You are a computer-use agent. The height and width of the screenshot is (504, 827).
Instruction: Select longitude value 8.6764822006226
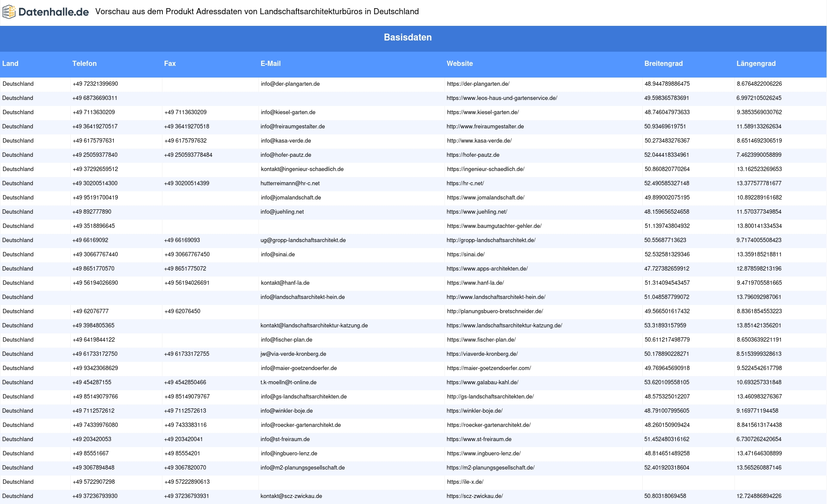759,84
